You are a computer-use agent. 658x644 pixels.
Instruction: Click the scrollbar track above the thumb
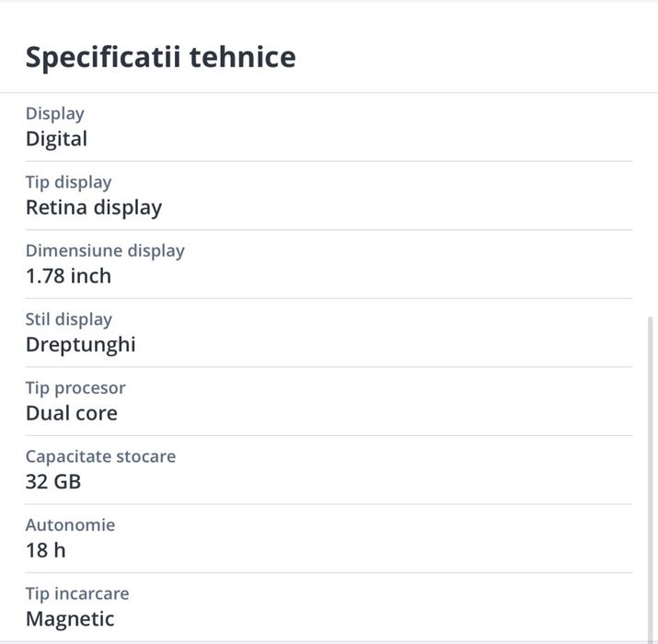(x=652, y=202)
